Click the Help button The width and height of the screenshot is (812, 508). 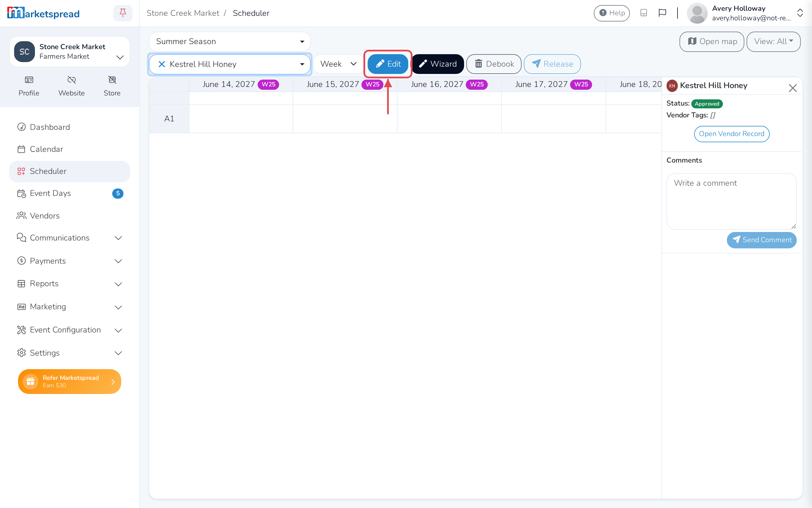(612, 13)
